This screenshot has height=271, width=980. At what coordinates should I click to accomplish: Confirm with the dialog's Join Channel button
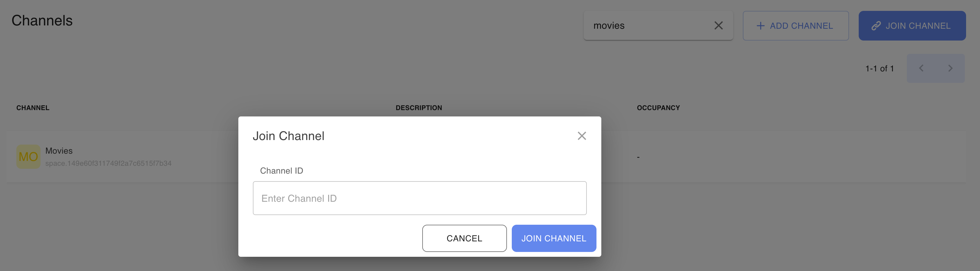click(x=554, y=238)
